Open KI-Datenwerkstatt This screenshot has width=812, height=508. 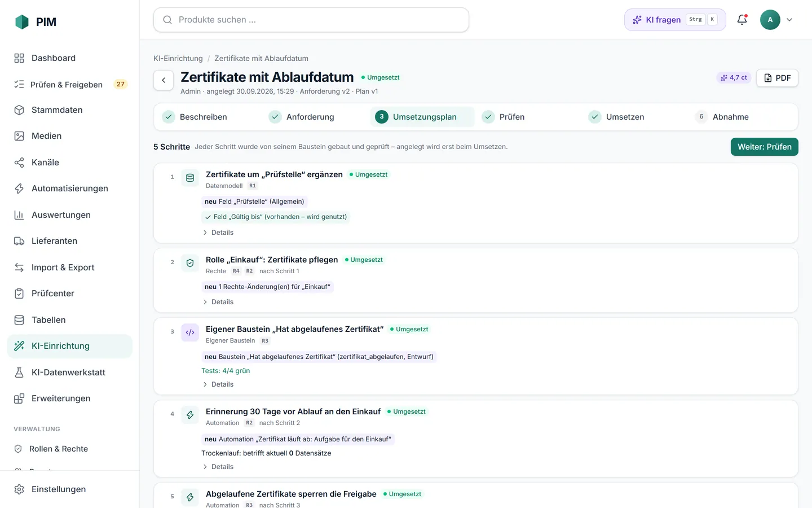(x=69, y=373)
